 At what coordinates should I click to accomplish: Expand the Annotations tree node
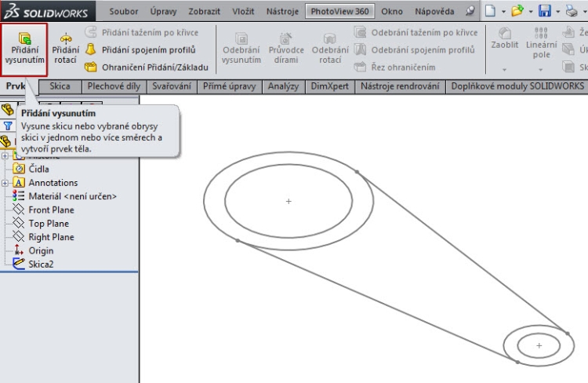5,183
